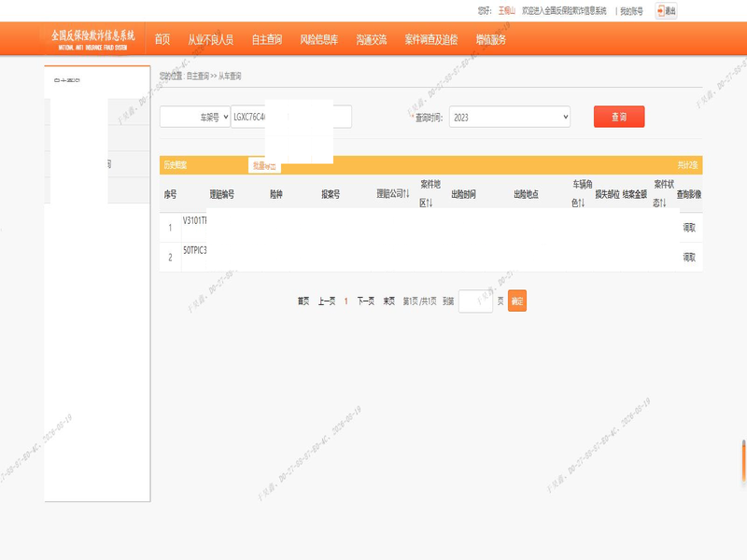Screen dimensions: 747x560
Task: Click the 损失部位 column header
Action: [x=607, y=194]
